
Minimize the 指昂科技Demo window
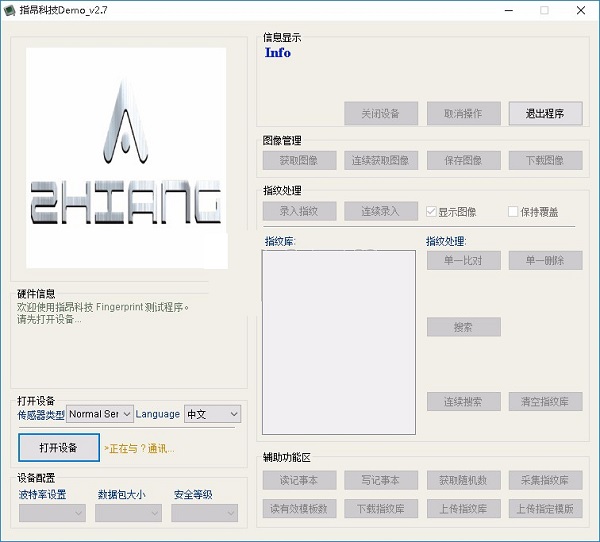[509, 10]
